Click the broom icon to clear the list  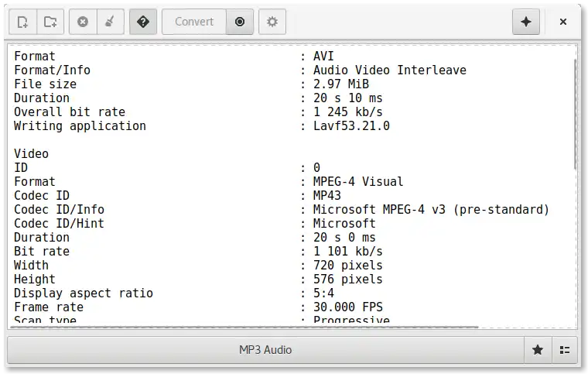[x=109, y=22]
